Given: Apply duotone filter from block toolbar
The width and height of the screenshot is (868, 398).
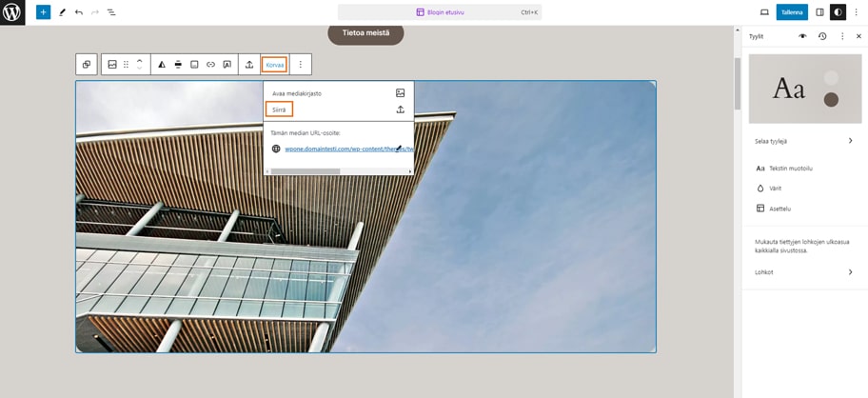Looking at the screenshot, I should [162, 65].
